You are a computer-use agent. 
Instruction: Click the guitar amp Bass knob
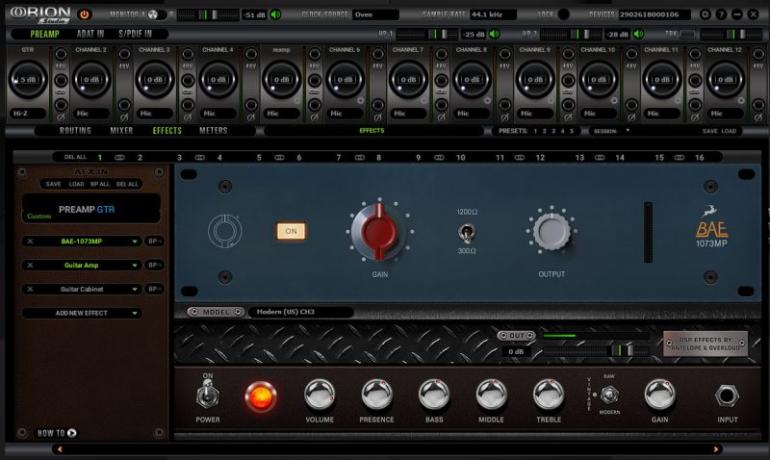pos(434,394)
